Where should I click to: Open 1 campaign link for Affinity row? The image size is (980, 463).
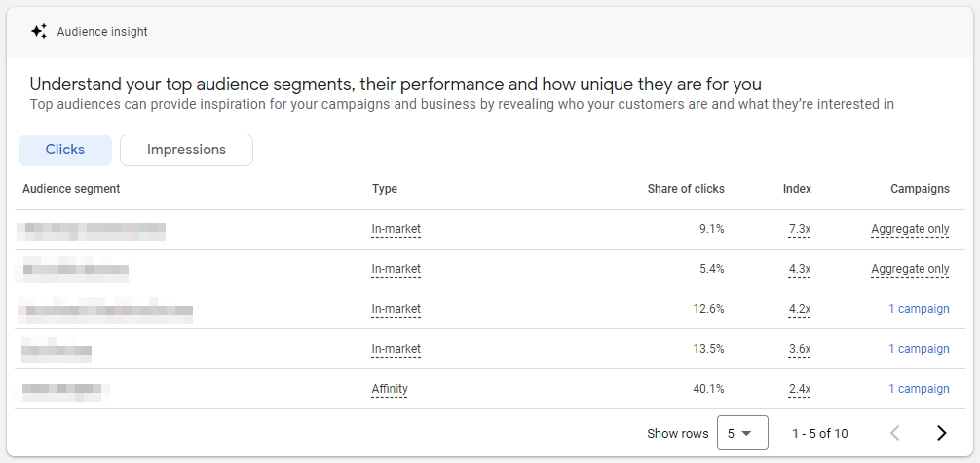[919, 389]
